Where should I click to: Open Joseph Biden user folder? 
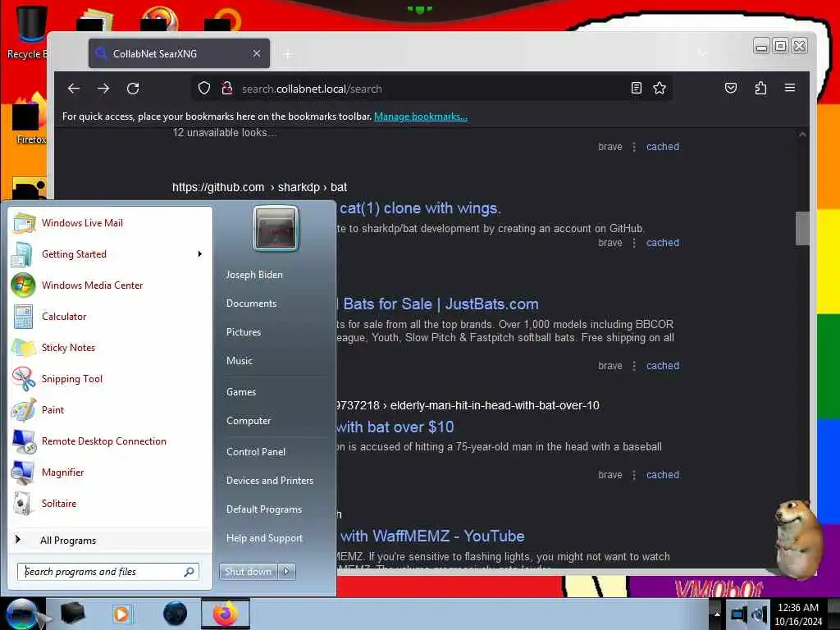254,274
